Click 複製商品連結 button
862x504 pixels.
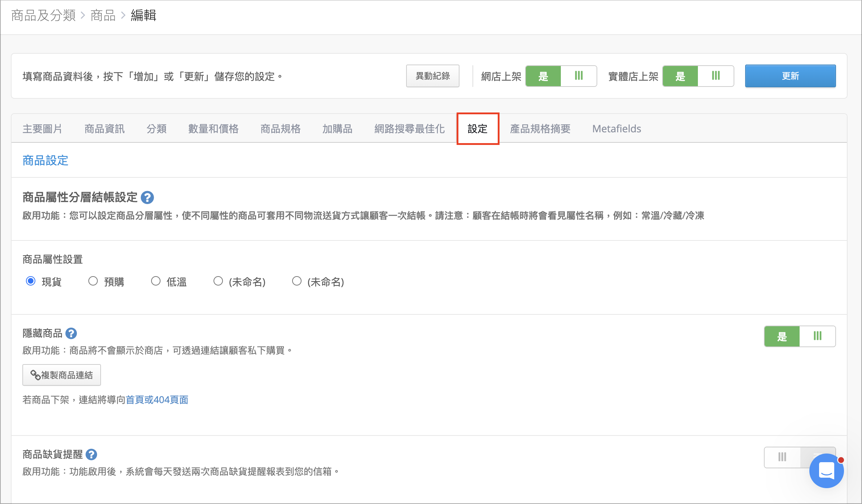pyautogui.click(x=62, y=375)
